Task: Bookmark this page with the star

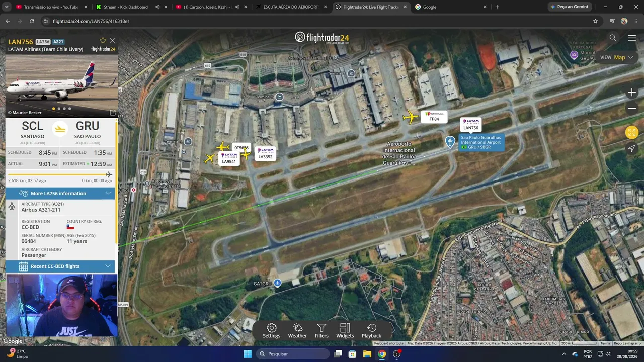Action: pyautogui.click(x=595, y=21)
